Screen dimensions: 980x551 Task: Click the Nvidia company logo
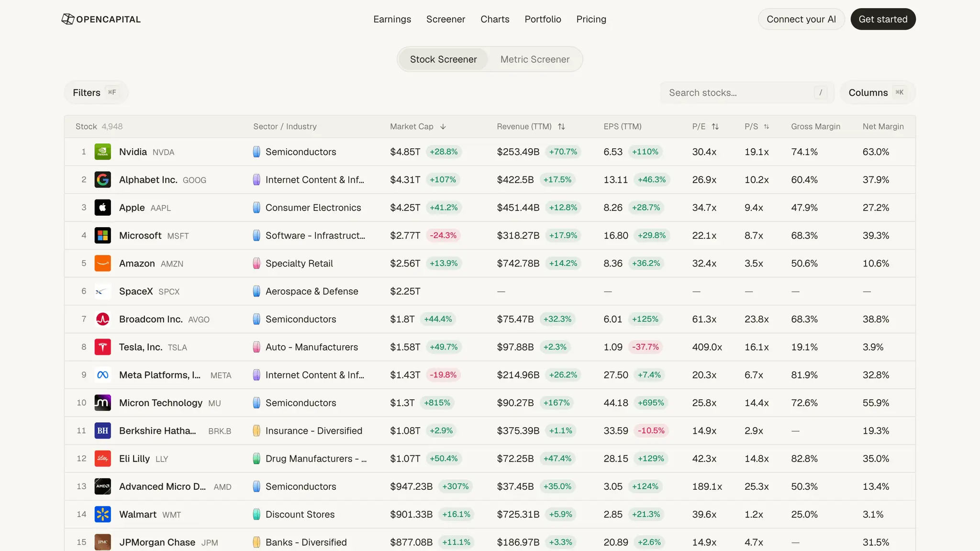(x=103, y=152)
